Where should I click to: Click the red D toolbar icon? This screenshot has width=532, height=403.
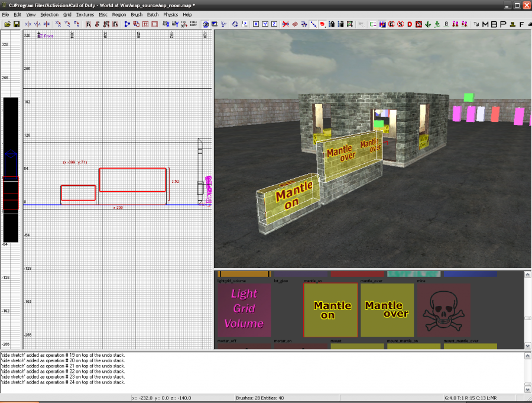click(409, 24)
